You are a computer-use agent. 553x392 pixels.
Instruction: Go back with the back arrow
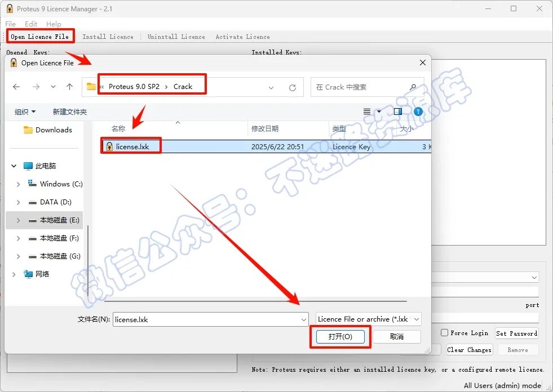(16, 87)
